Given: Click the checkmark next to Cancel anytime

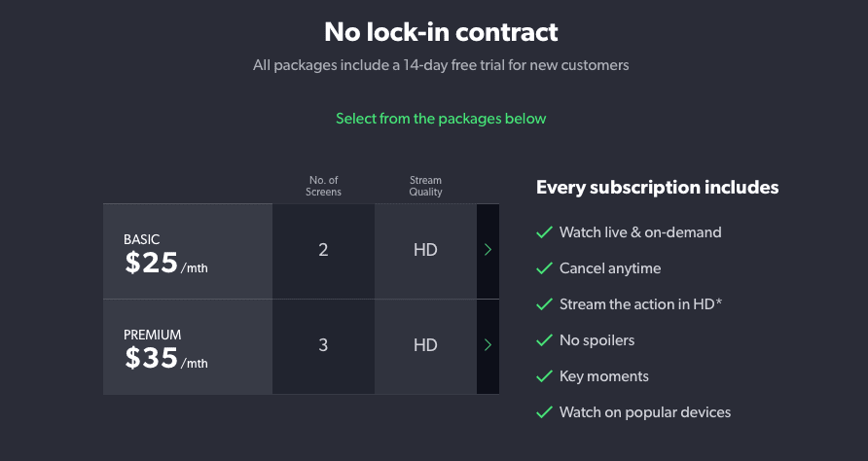Looking at the screenshot, I should click(x=545, y=267).
